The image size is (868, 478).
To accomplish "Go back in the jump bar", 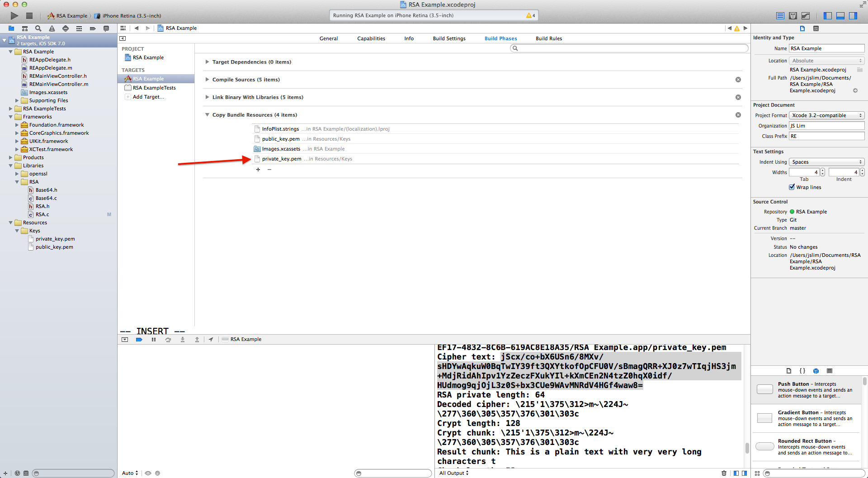I will point(137,28).
